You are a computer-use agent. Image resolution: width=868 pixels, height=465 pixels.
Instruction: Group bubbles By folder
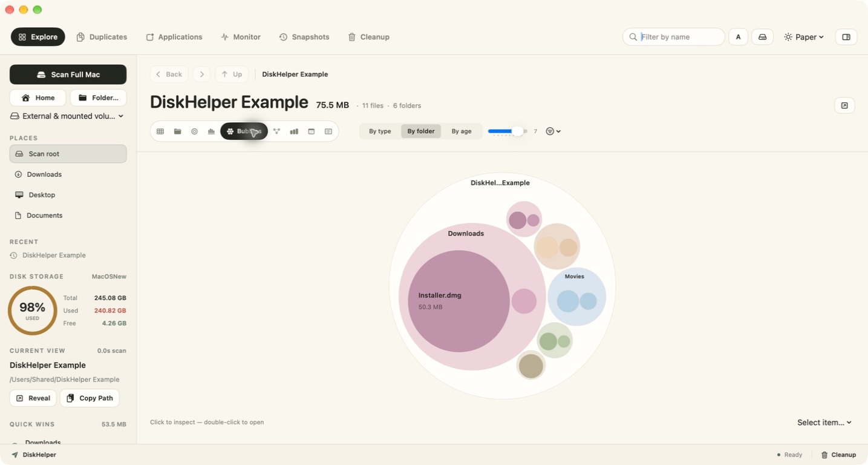(x=421, y=131)
